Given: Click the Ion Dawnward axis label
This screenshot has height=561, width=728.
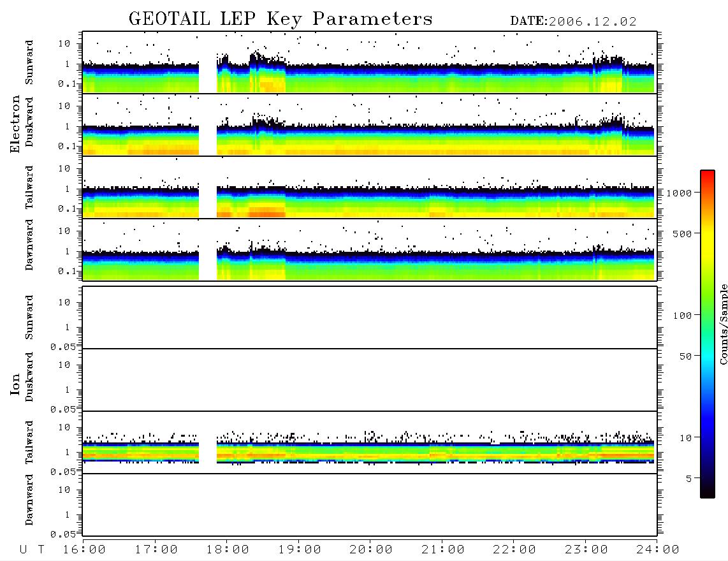Looking at the screenshot, I should point(29,500).
